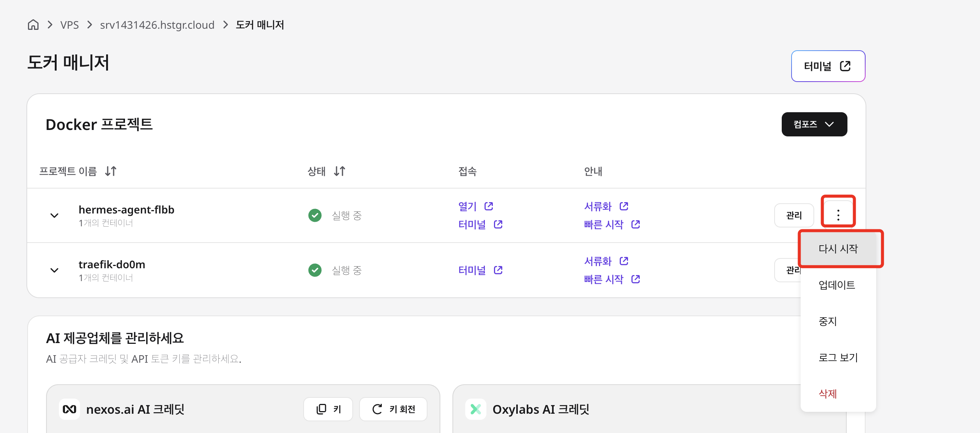Choose 로그 보기 from the menu

[838, 358]
